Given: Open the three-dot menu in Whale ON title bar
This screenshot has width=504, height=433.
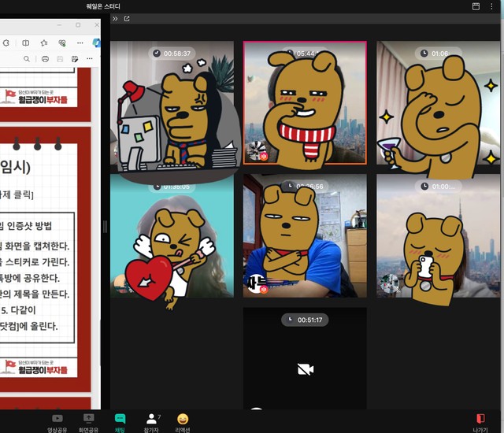Looking at the screenshot, I should pos(491,6).
